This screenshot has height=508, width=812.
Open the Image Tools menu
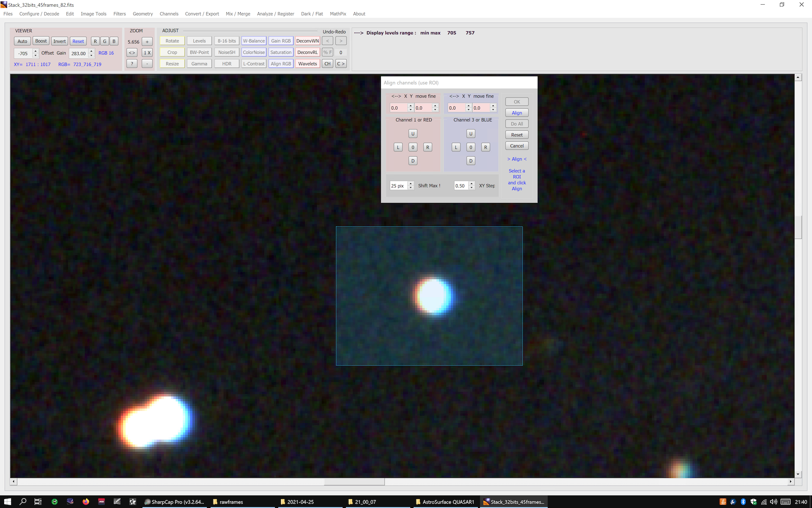[93, 14]
